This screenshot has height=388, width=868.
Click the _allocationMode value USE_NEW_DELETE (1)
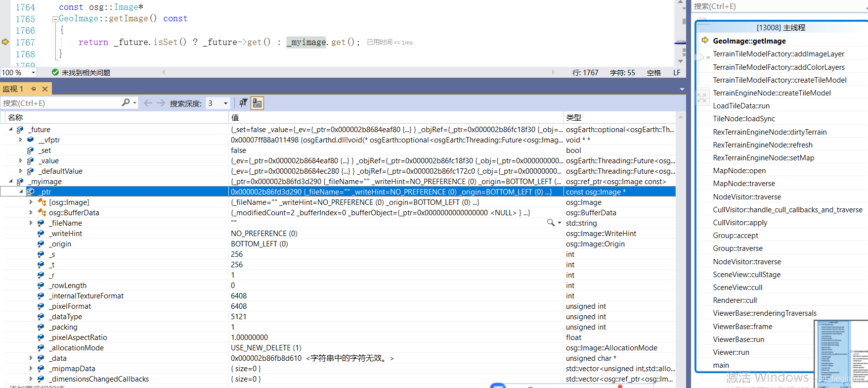(266, 348)
